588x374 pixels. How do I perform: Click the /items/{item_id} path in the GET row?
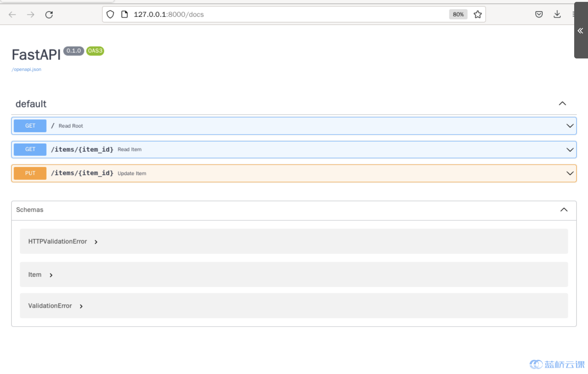click(82, 149)
